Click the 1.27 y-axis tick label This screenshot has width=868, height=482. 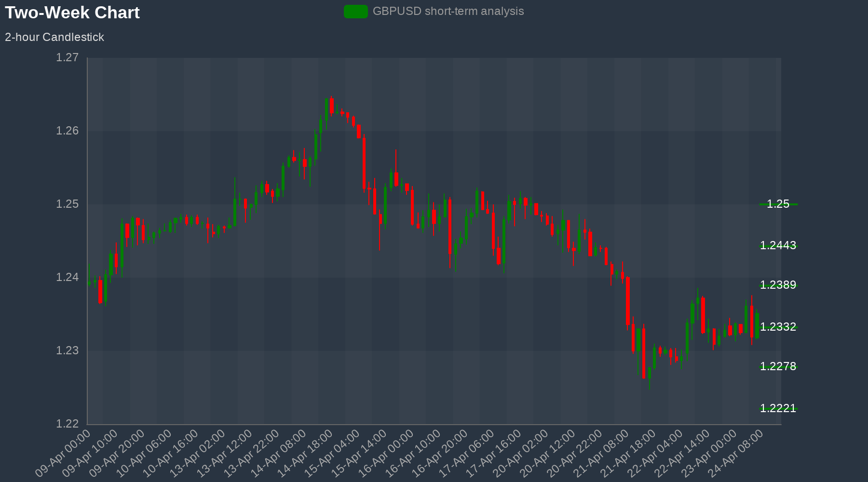click(x=67, y=58)
